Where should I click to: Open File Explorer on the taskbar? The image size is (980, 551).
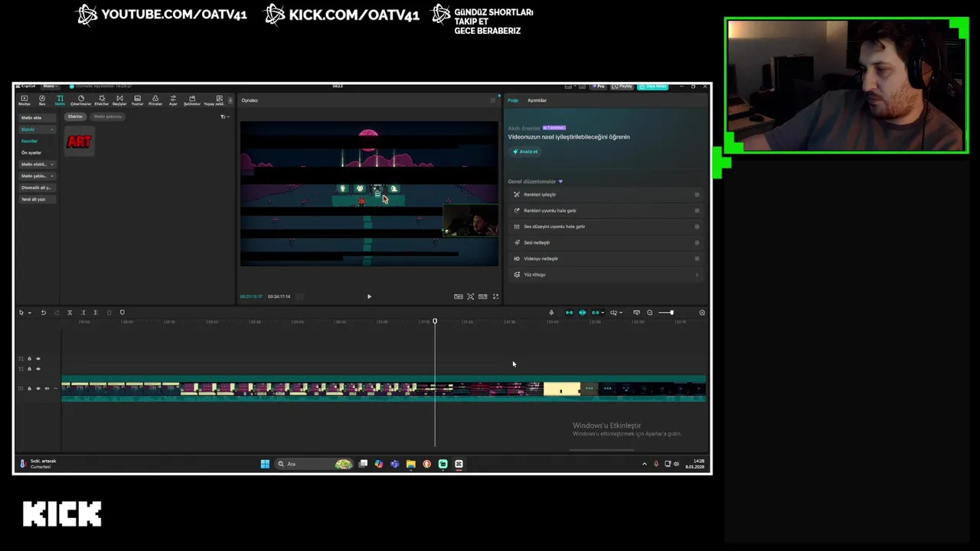pyautogui.click(x=410, y=464)
